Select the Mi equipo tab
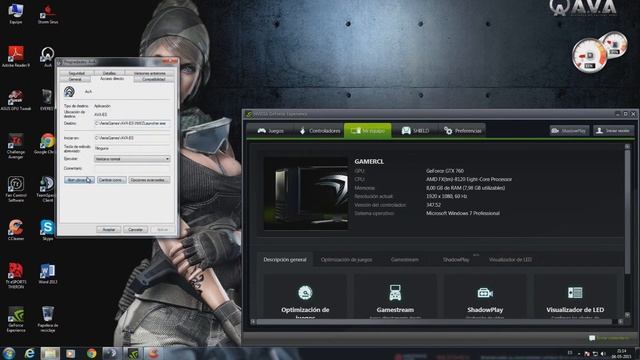 tap(368, 131)
